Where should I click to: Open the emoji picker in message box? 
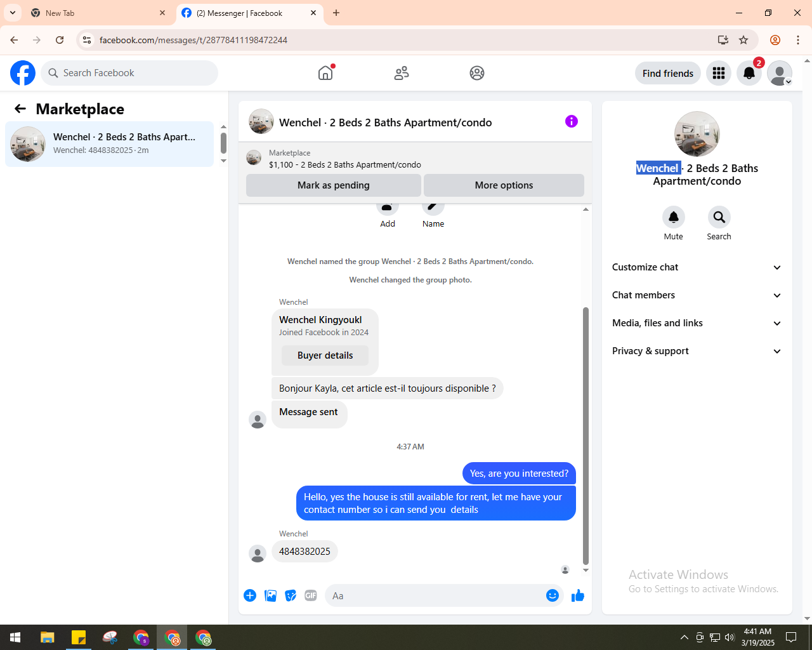point(553,595)
